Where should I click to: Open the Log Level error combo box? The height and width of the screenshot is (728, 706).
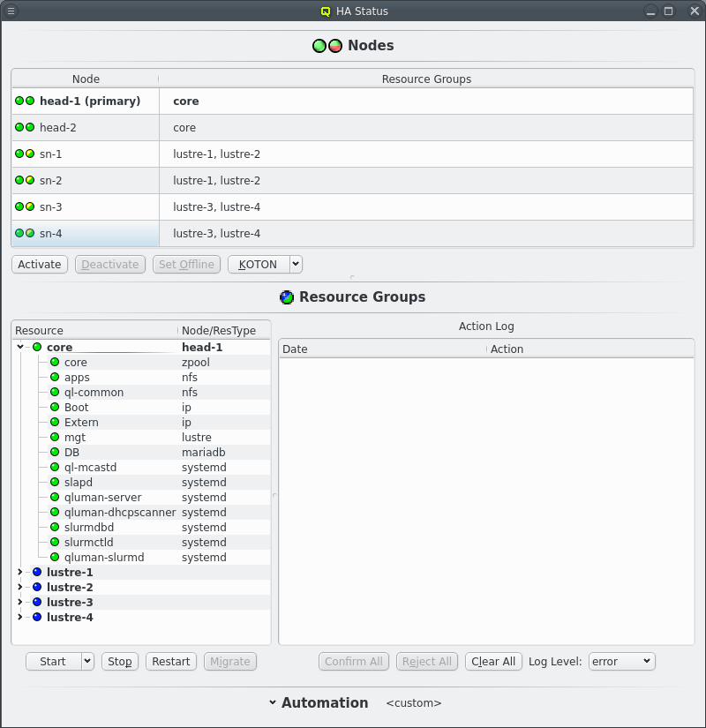(621, 661)
